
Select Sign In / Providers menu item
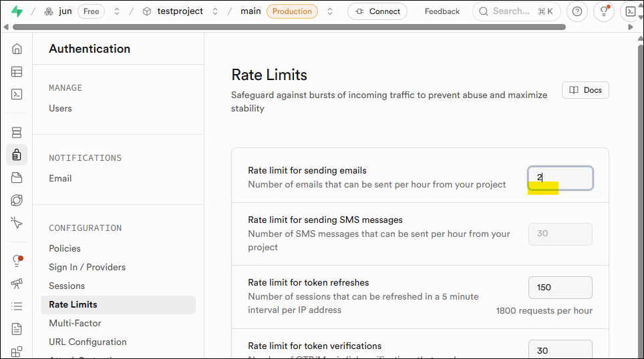pyautogui.click(x=87, y=267)
